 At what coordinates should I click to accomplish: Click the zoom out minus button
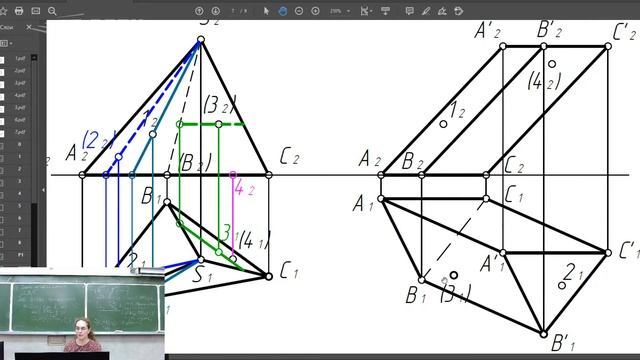299,11
